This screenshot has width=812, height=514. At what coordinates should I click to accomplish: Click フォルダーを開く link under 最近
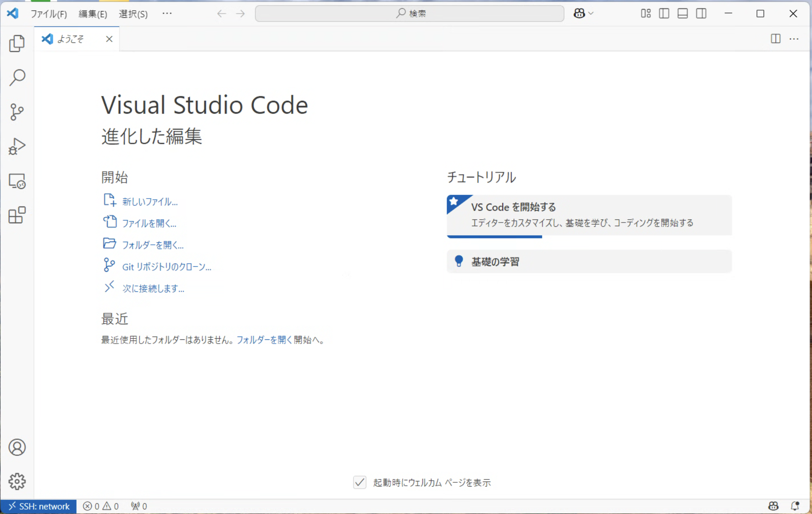264,340
